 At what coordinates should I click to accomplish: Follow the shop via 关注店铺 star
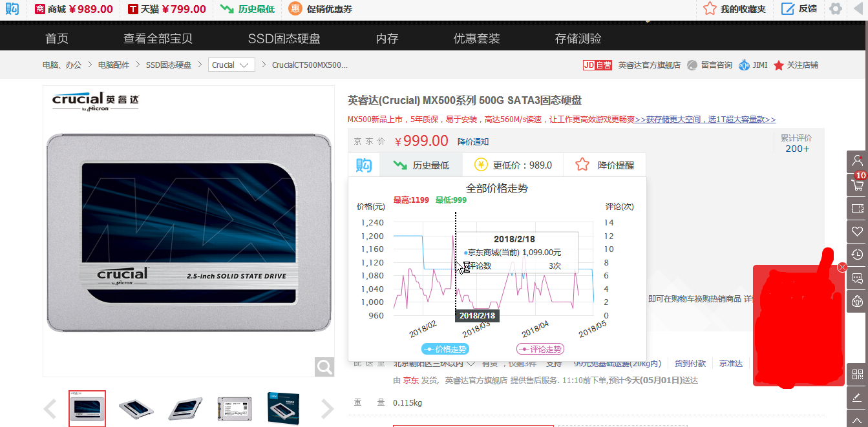pyautogui.click(x=796, y=65)
